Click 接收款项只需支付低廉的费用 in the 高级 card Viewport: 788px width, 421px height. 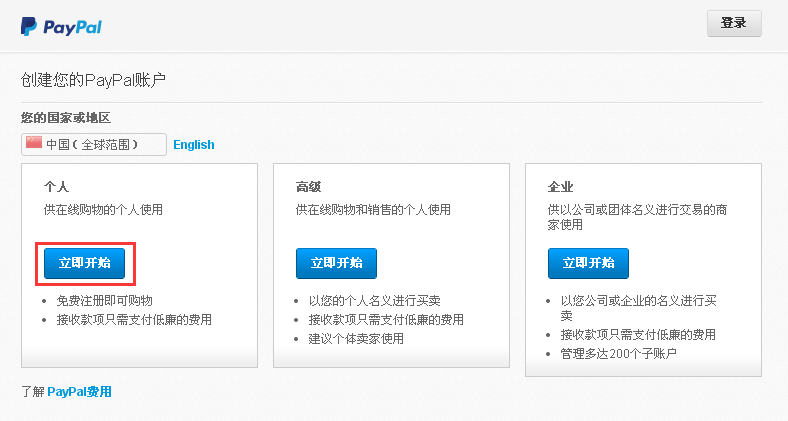(x=386, y=320)
